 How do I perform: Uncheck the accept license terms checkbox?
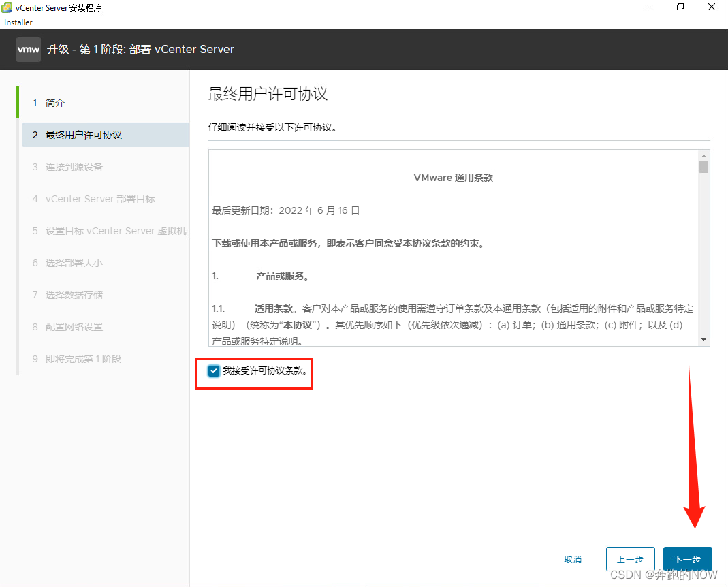point(214,371)
